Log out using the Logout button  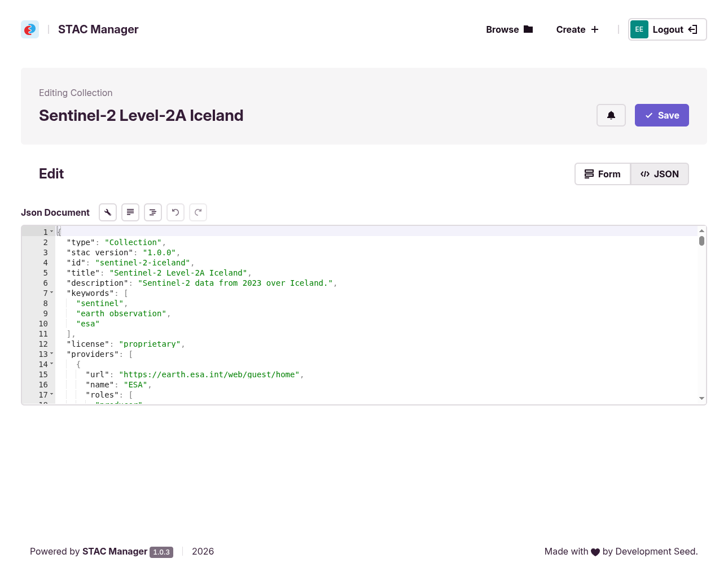pyautogui.click(x=668, y=29)
